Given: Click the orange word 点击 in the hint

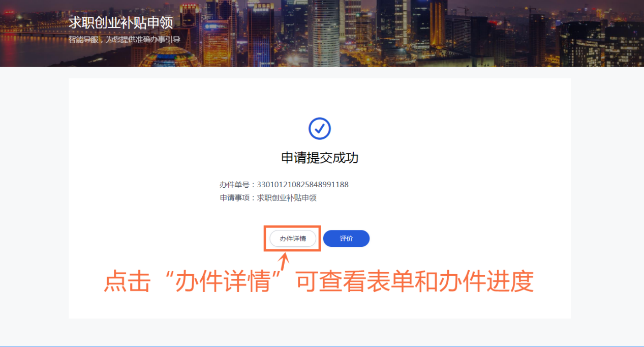Looking at the screenshot, I should 127,281.
